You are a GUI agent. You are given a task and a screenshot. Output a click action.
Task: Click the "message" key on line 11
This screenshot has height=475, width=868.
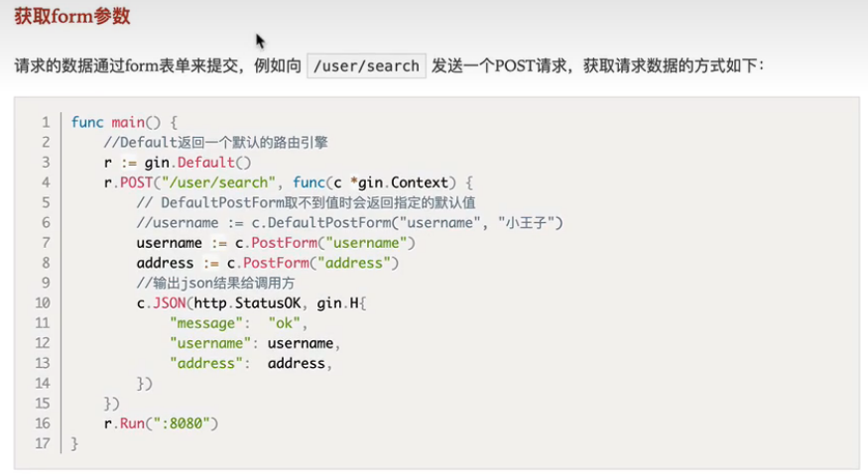(x=206, y=323)
